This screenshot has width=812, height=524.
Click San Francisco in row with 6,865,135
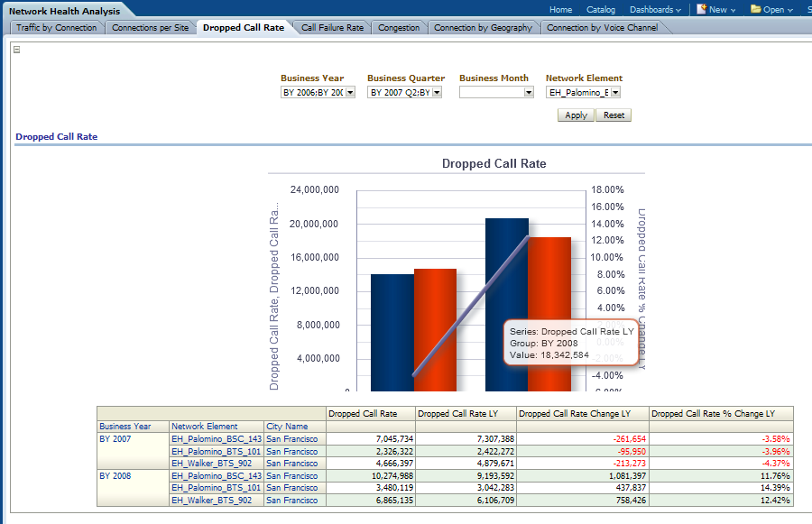pyautogui.click(x=292, y=500)
